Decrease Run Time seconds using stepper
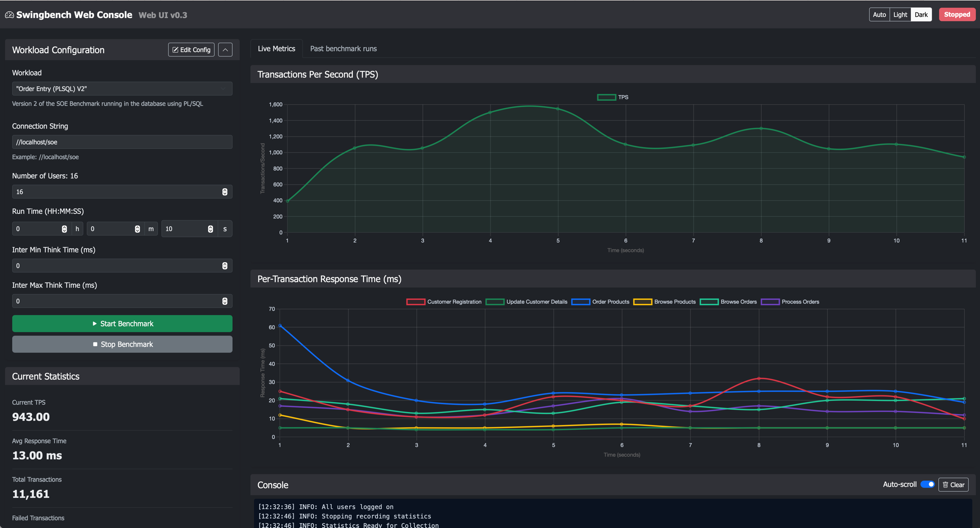 (x=210, y=230)
